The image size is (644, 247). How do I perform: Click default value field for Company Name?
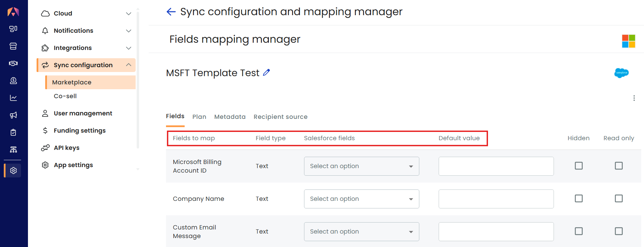(496, 199)
